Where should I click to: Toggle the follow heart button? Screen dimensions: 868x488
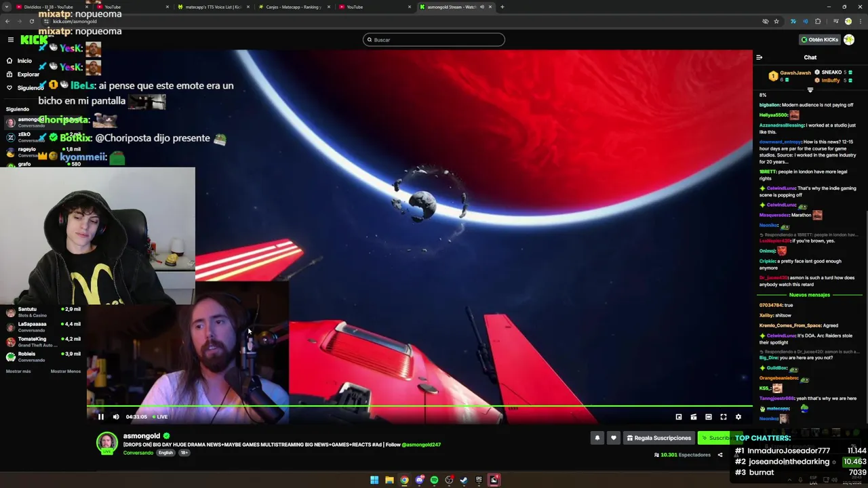click(614, 438)
